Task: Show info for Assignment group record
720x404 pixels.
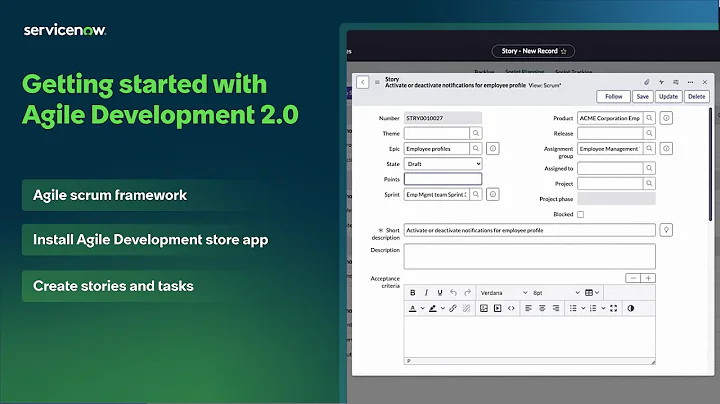Action: click(x=666, y=148)
